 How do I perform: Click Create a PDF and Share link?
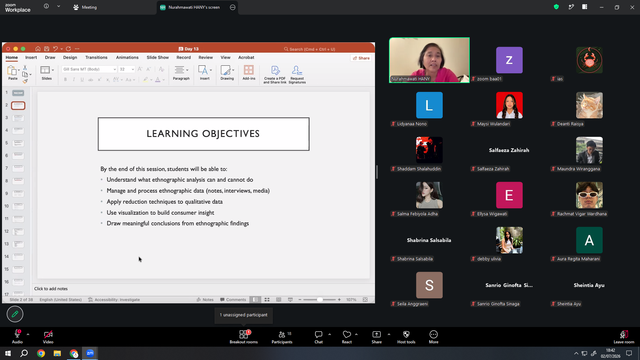(x=275, y=74)
